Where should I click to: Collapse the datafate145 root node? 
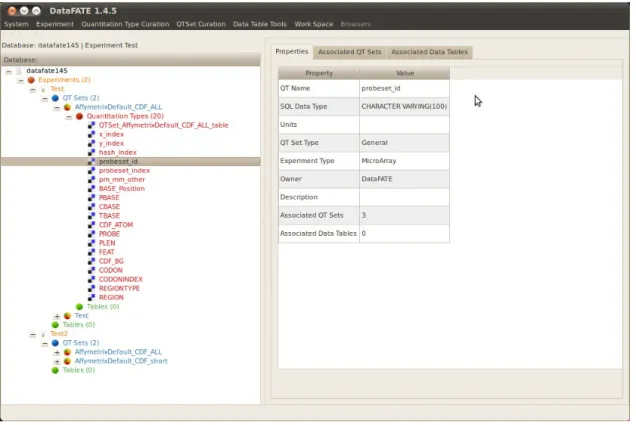9,71
